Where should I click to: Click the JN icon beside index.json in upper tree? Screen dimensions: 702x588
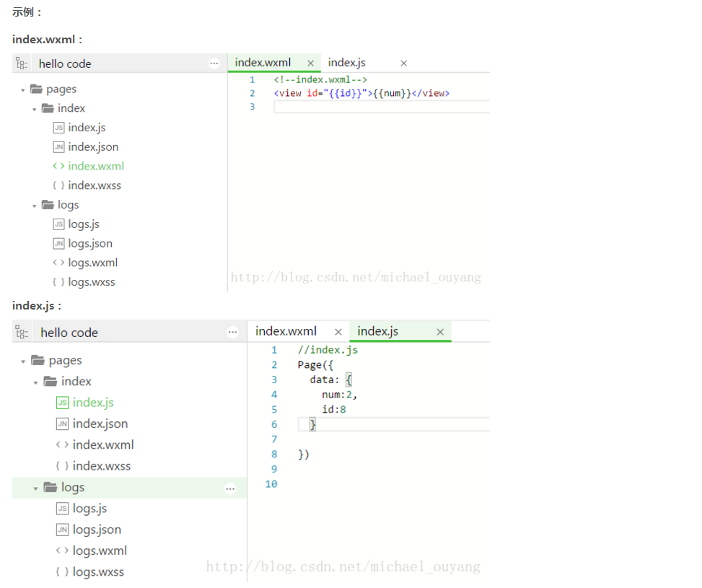coord(58,147)
